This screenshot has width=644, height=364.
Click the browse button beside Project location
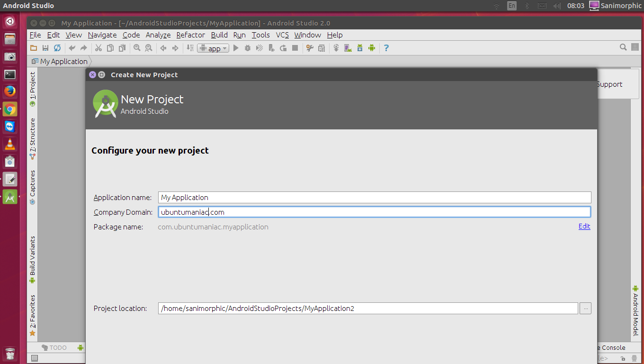click(x=586, y=309)
